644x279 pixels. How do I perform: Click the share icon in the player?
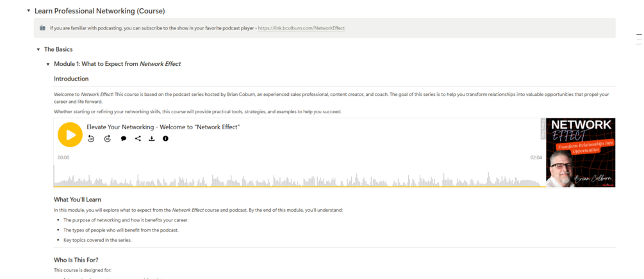138,139
